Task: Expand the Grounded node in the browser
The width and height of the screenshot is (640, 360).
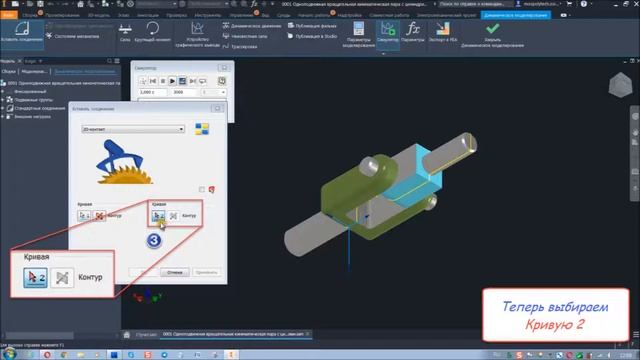Action: point(3,91)
